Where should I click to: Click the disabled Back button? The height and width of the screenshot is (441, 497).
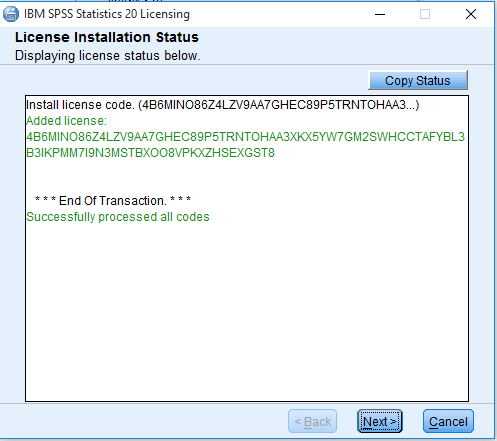(x=312, y=421)
